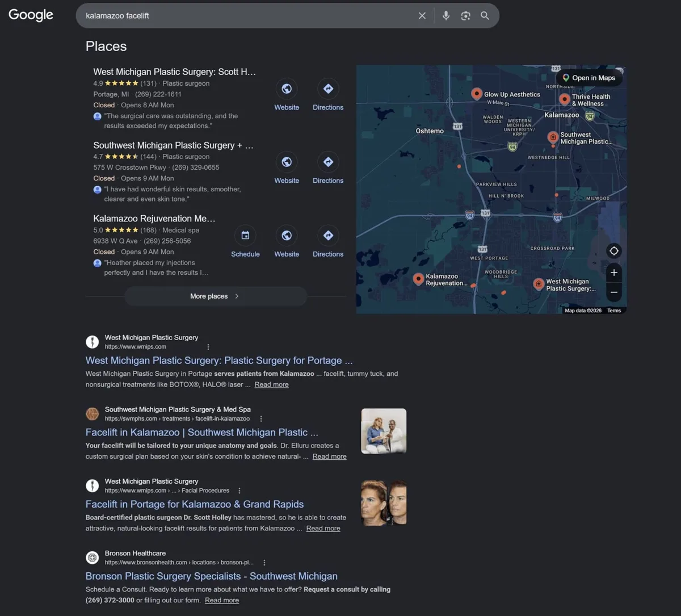Open website for Kalamazoo Rejuvenation place

click(287, 242)
